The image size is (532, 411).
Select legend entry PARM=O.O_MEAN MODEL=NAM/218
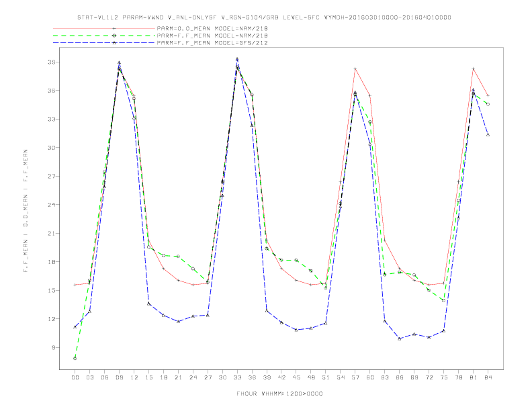pyautogui.click(x=212, y=28)
